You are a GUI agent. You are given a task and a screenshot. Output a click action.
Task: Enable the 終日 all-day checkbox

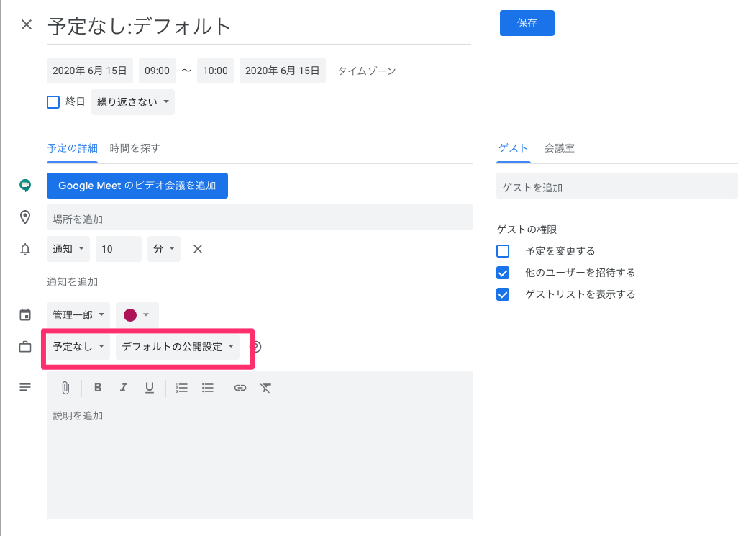click(53, 102)
